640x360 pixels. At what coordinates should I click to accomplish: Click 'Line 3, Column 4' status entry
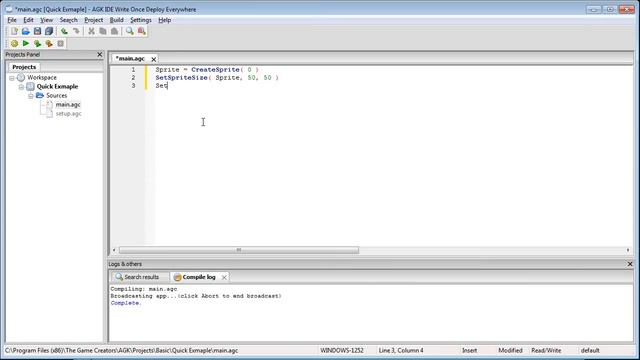point(401,351)
